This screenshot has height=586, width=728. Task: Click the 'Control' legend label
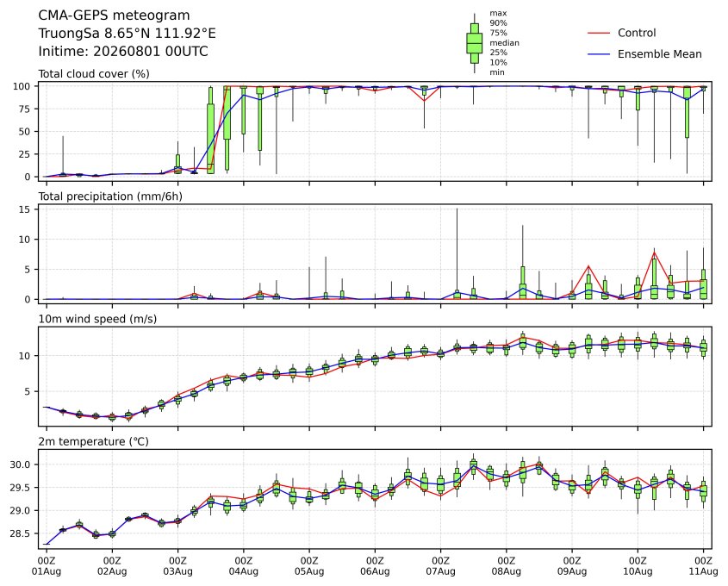[637, 33]
